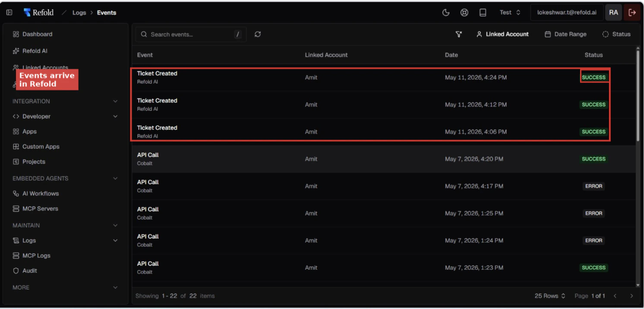Viewport: 644px width, 309px height.
Task: Open Ticket Created event at 4:12 PM
Action: [384, 105]
